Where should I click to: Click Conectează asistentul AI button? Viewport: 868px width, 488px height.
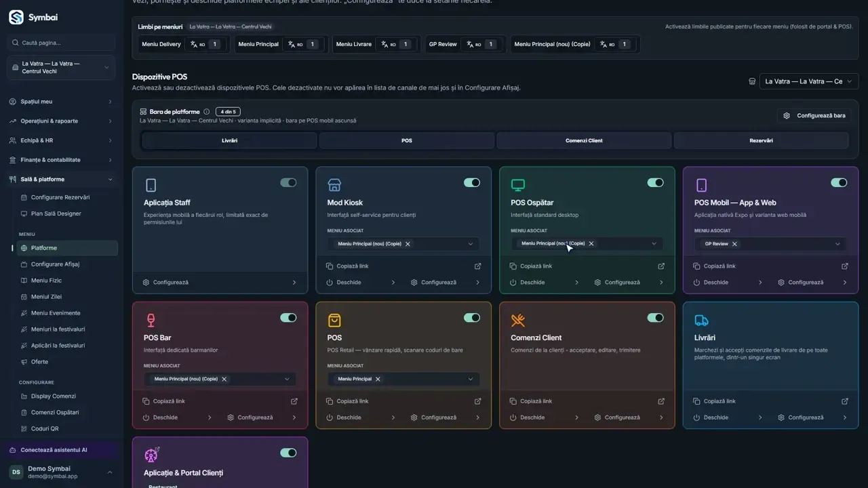61,450
